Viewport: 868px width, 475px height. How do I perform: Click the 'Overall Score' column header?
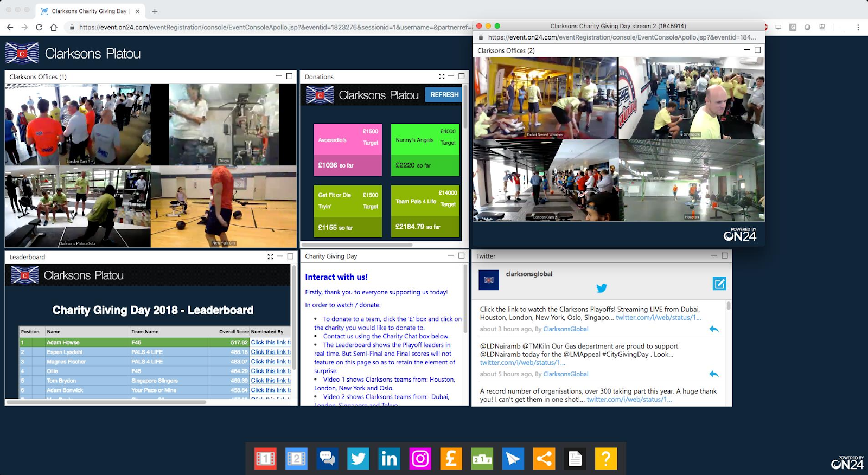point(234,332)
